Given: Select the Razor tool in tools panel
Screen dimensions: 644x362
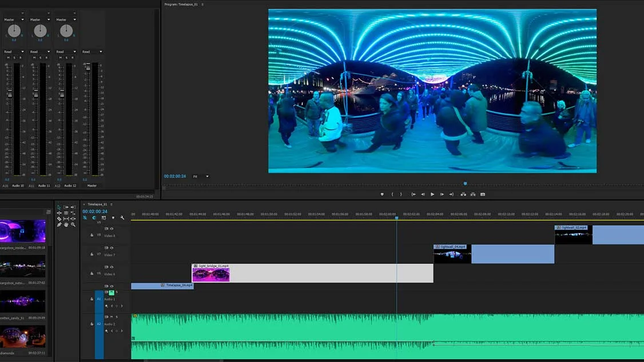Looking at the screenshot, I should point(59,219).
